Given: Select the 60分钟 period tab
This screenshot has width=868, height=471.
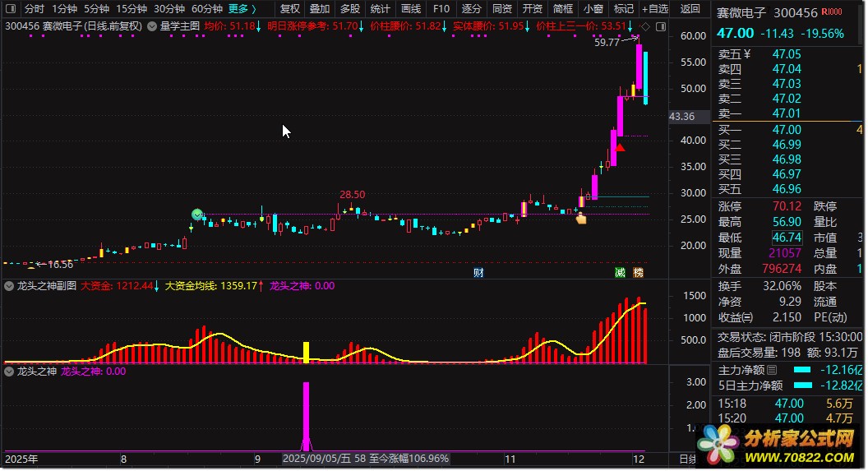Looking at the screenshot, I should pos(206,9).
